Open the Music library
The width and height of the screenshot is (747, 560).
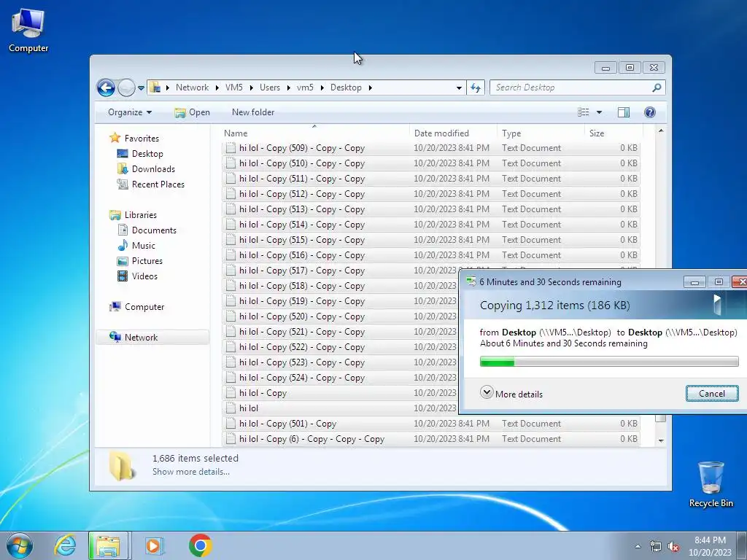[144, 246]
